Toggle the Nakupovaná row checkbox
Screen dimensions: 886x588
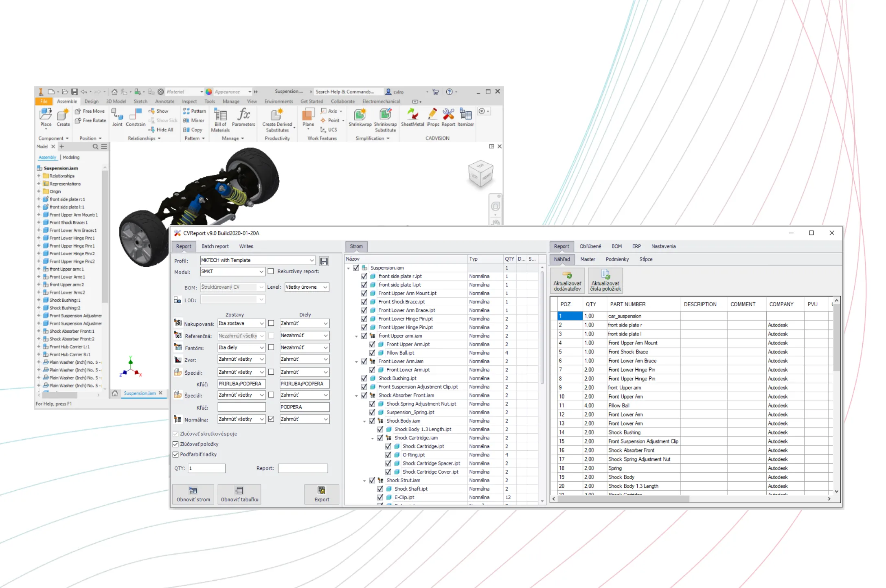click(271, 323)
